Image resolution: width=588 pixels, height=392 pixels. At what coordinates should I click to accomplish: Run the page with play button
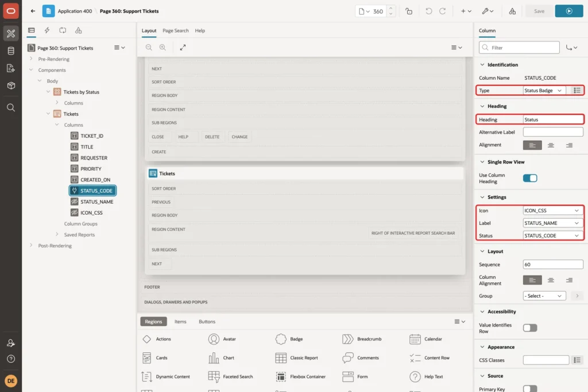(569, 11)
